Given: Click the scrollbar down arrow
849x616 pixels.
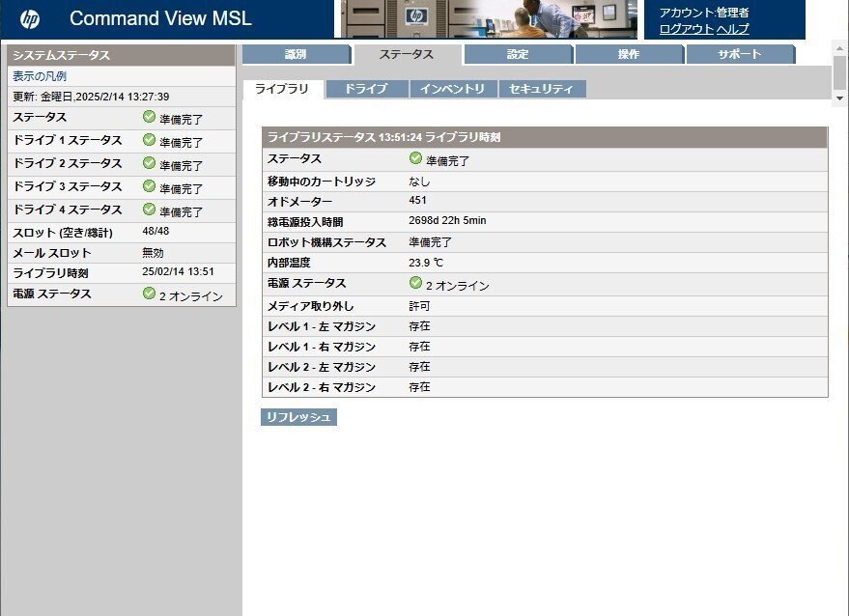Looking at the screenshot, I should coord(839,98).
